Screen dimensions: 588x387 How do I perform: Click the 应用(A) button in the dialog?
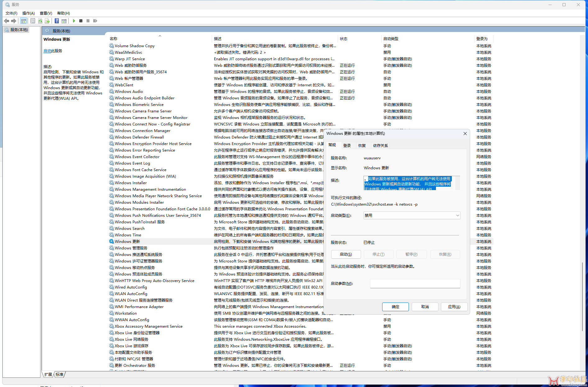pos(454,307)
